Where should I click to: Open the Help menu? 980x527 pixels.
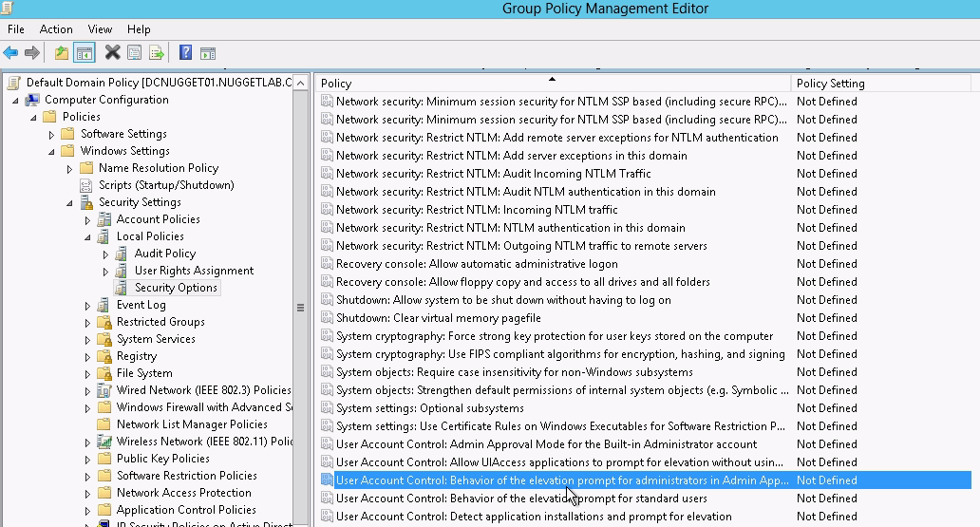click(139, 29)
